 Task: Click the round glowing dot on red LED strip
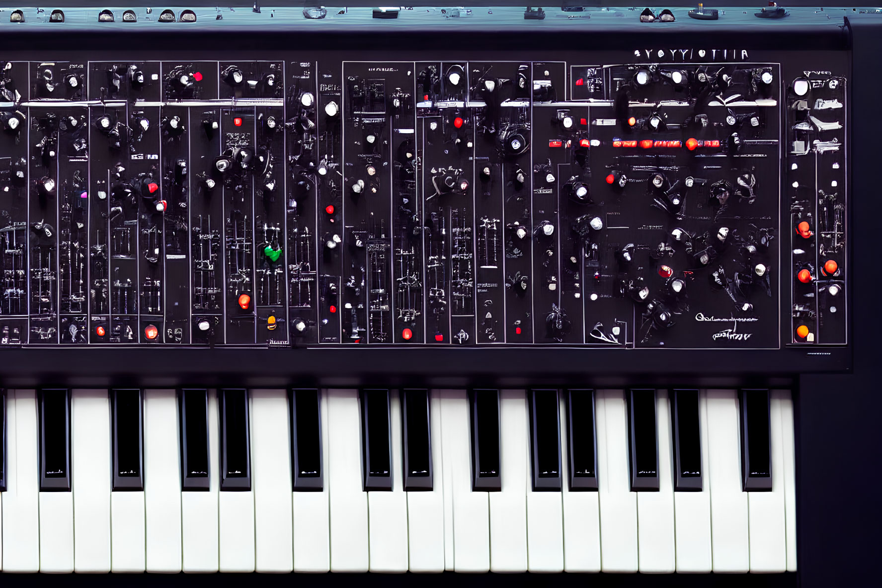pyautogui.click(x=691, y=144)
